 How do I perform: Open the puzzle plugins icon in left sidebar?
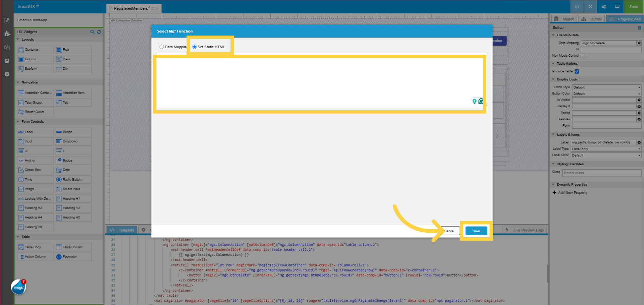click(x=7, y=34)
